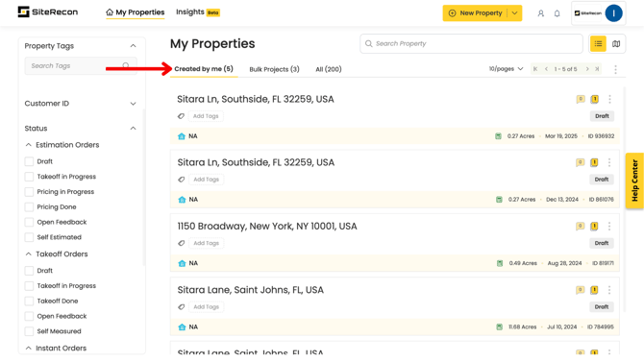Click Add Tags on property ID 861076
The width and height of the screenshot is (644, 362).
point(207,180)
